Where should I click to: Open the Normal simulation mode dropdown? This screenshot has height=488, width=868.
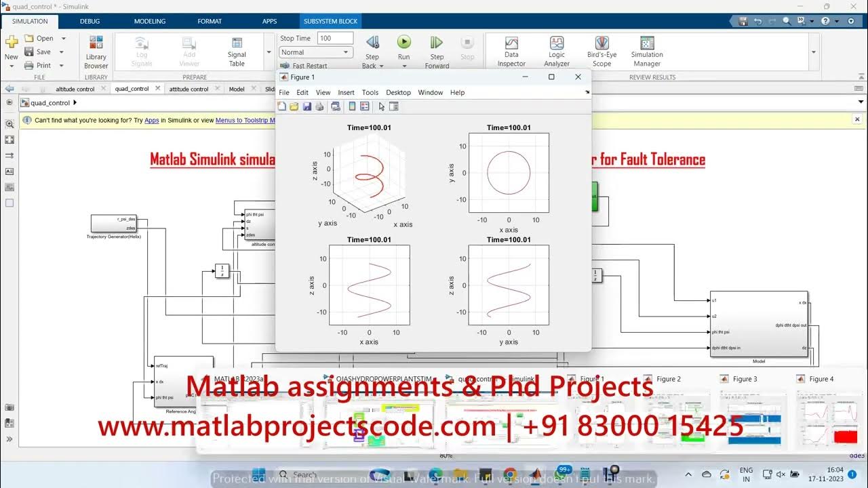[x=316, y=52]
